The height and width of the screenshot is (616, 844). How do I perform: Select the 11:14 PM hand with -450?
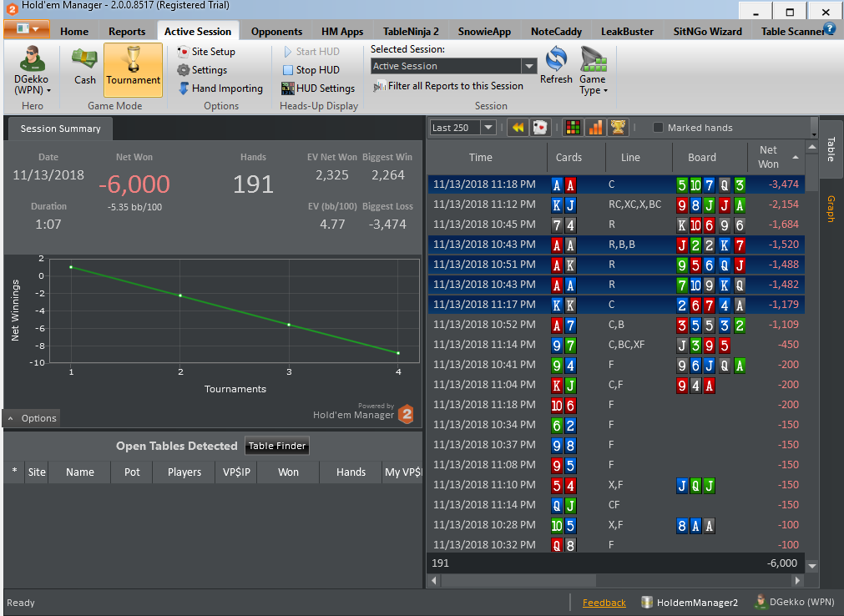(616, 345)
